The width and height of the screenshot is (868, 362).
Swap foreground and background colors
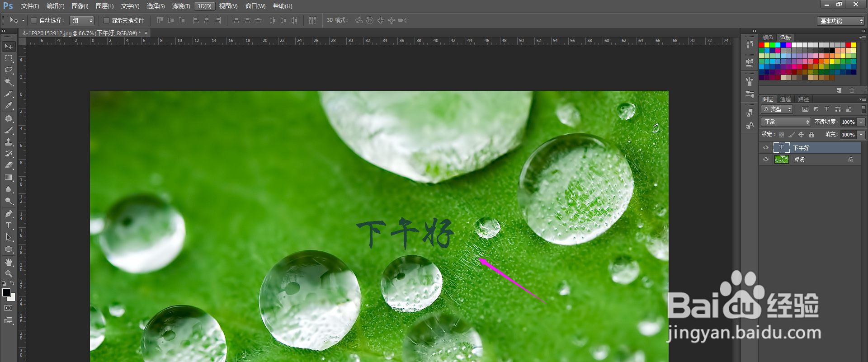(13, 283)
